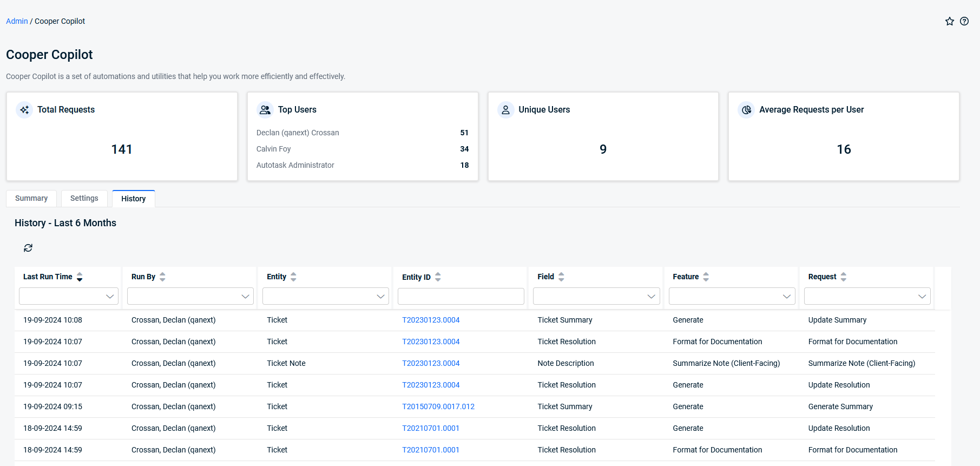Image resolution: width=980 pixels, height=466 pixels.
Task: Click the Request column sort icon
Action: [843, 277]
